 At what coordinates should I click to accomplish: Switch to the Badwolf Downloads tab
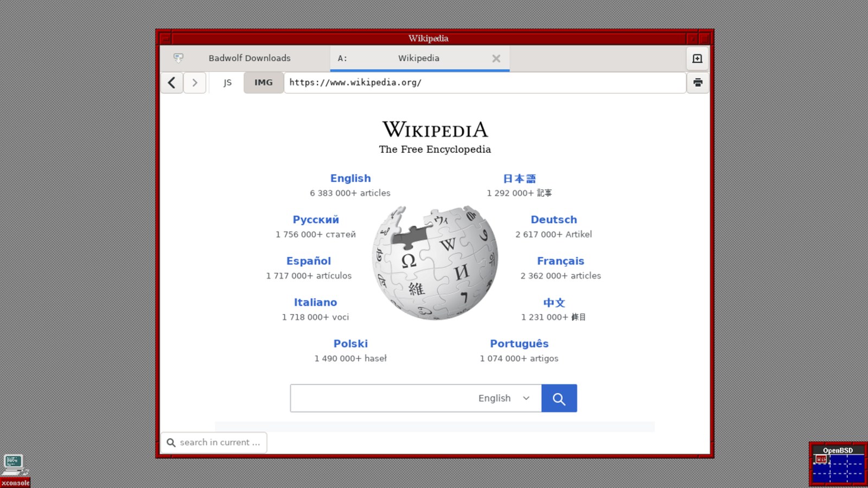pos(245,58)
